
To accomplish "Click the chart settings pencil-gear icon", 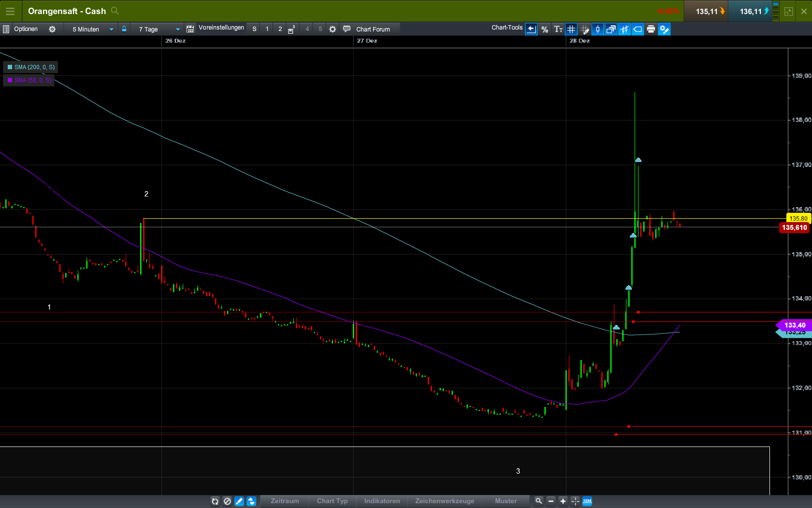I will (x=665, y=29).
